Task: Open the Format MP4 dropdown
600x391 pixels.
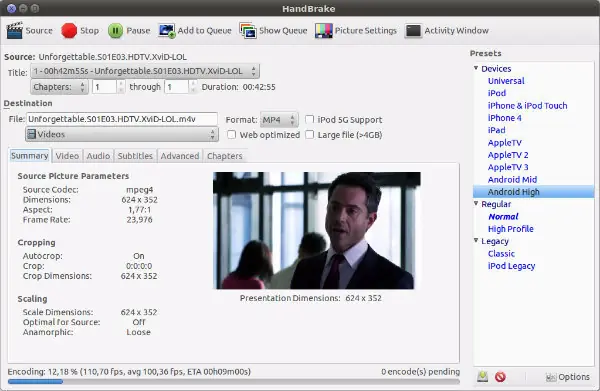Action: click(x=279, y=120)
